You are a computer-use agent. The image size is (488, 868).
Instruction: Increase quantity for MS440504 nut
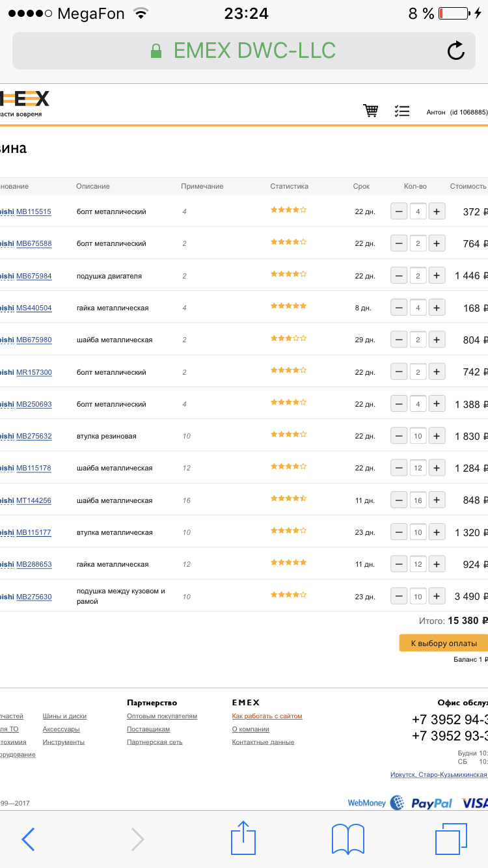coord(437,308)
